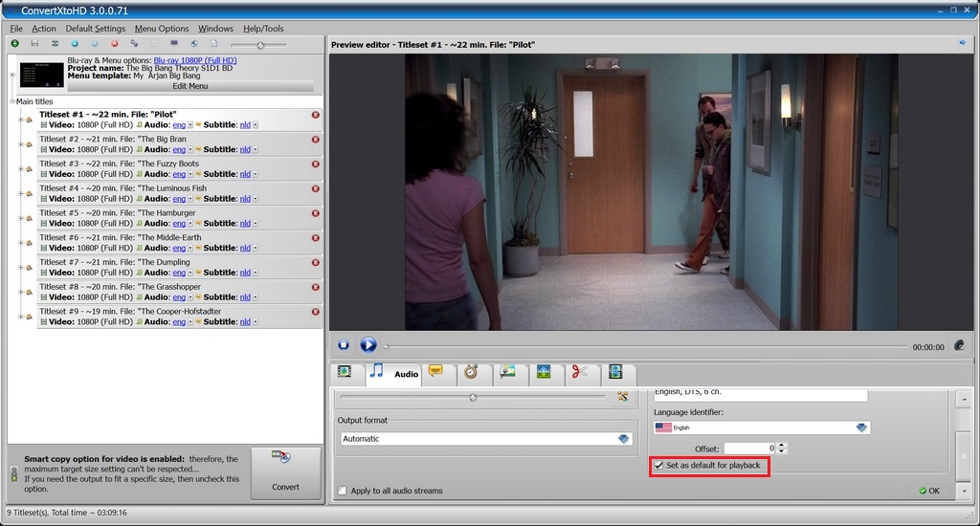The width and height of the screenshot is (980, 526).
Task: Click the nld subtitle link for Titleset #9
Action: pos(245,321)
